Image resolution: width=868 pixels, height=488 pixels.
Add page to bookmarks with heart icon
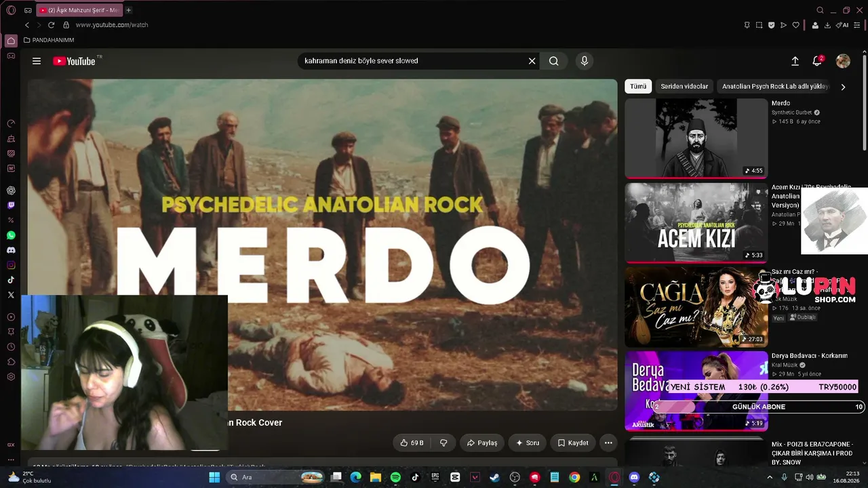coord(796,25)
